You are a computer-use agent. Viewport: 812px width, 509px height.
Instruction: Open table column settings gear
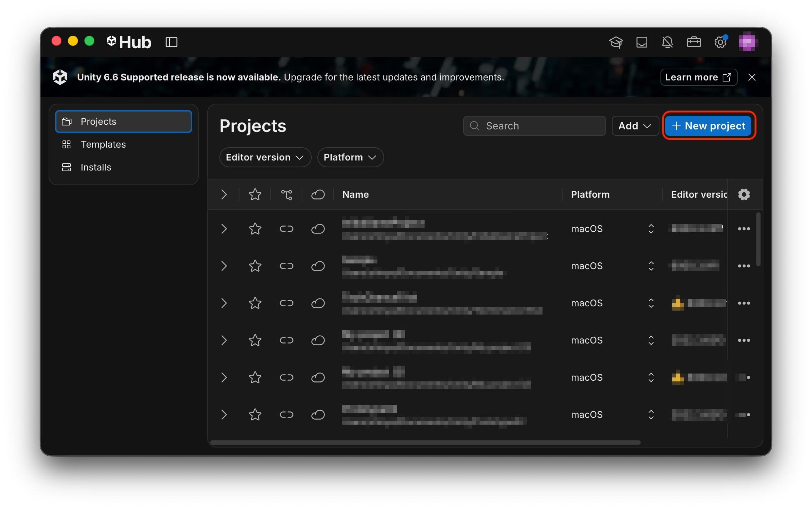click(744, 194)
